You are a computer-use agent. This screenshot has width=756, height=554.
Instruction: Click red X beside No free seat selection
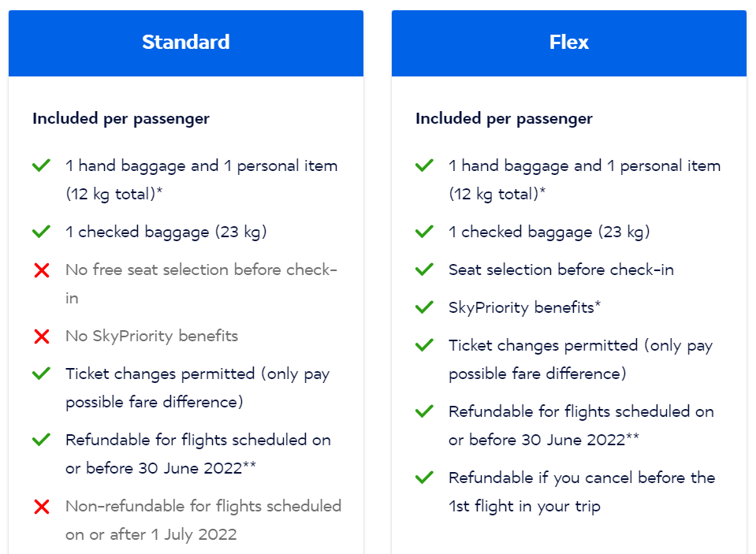(x=42, y=270)
